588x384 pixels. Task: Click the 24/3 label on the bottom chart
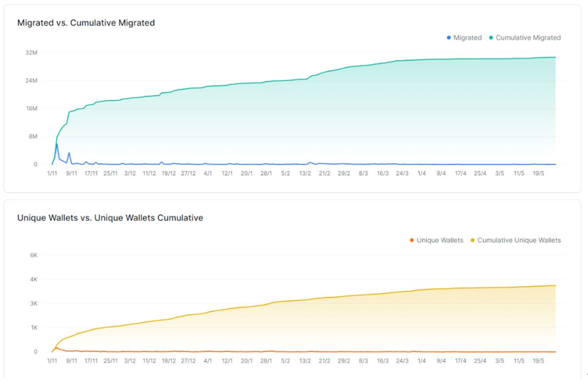pos(402,361)
